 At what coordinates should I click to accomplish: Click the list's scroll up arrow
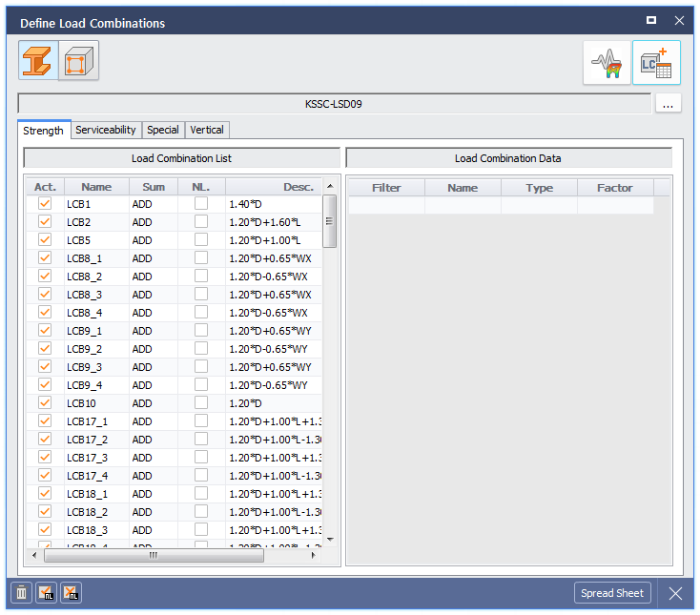pos(330,186)
